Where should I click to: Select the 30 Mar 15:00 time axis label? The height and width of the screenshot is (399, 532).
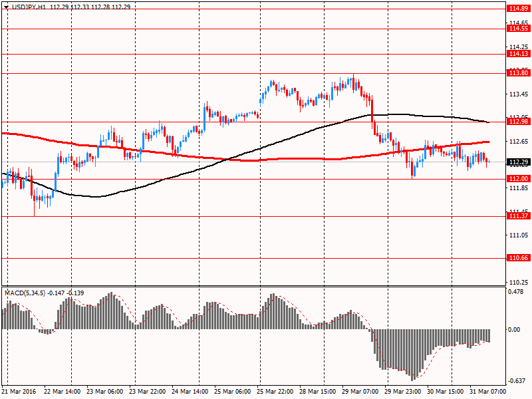click(x=446, y=391)
